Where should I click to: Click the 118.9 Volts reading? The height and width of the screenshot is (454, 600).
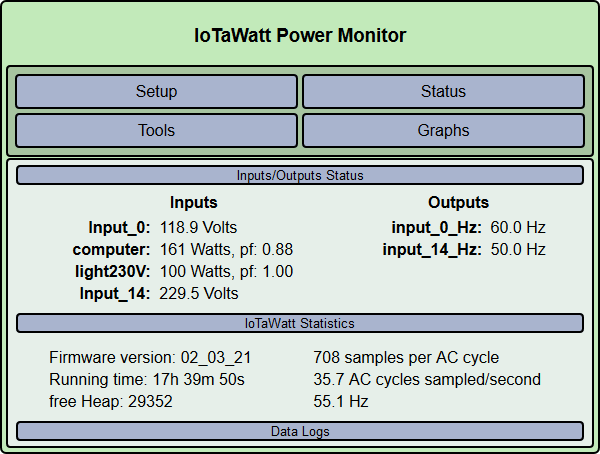click(199, 227)
